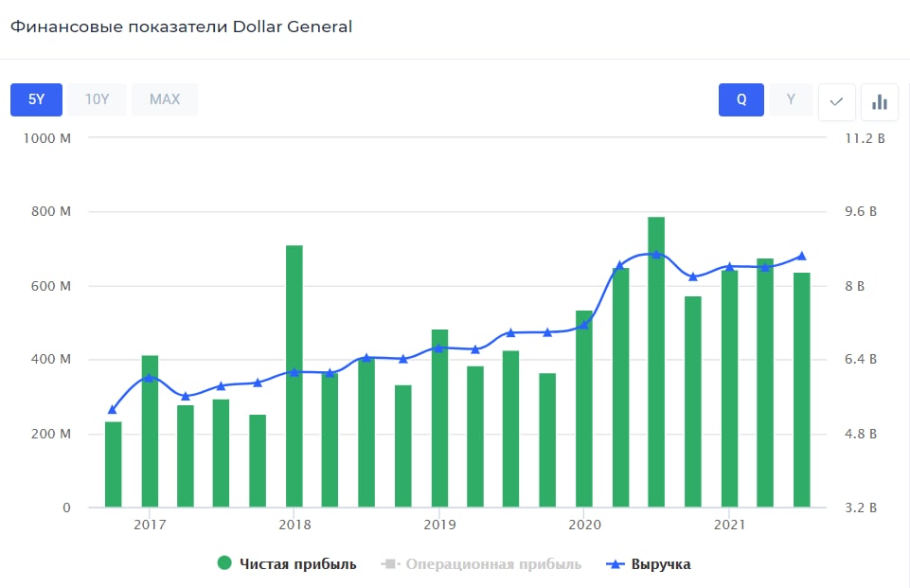This screenshot has height=588, width=910.
Task: Switch chart to bar view icon
Action: tap(880, 101)
